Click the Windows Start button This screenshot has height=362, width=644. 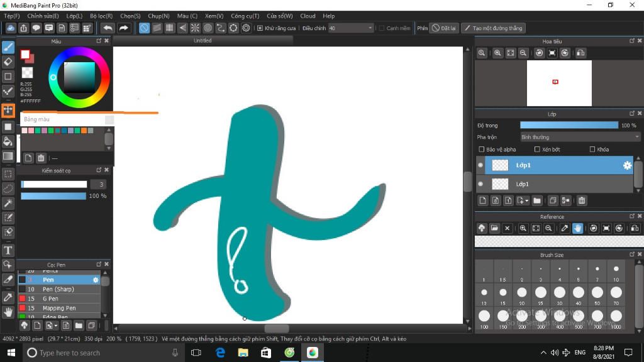click(11, 353)
